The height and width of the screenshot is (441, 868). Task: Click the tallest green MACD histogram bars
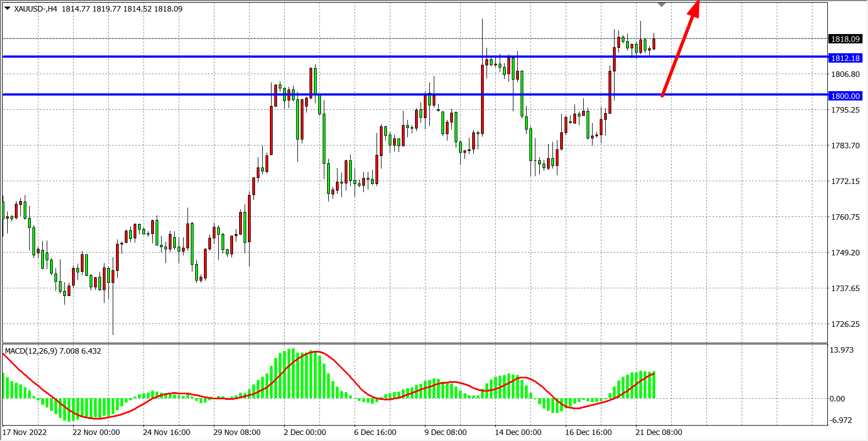291,373
